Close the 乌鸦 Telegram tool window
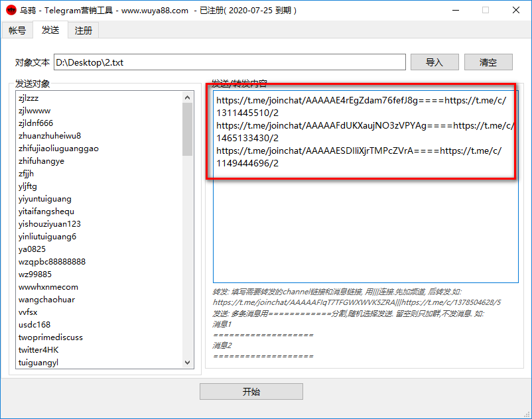The image size is (532, 419). pyautogui.click(x=515, y=10)
